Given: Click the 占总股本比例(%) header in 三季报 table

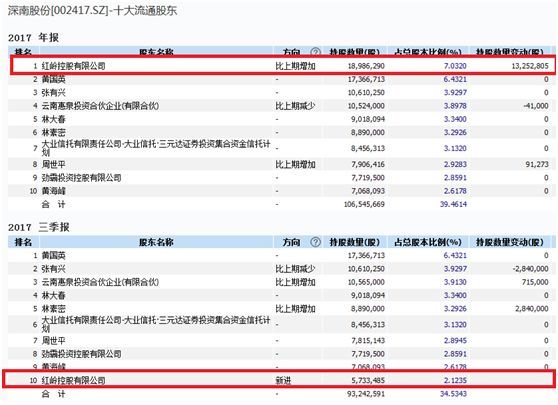Looking at the screenshot, I should click(428, 242).
